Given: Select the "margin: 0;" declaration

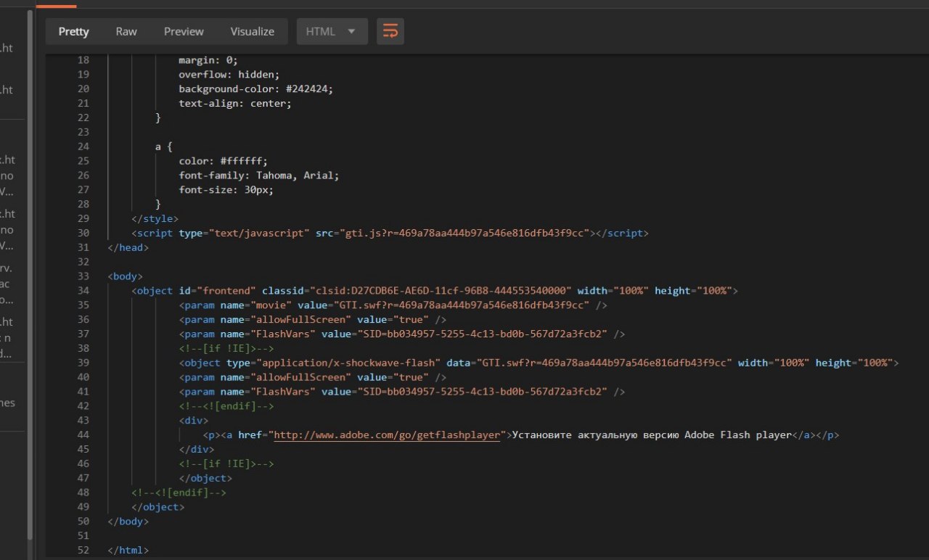Looking at the screenshot, I should [208, 60].
